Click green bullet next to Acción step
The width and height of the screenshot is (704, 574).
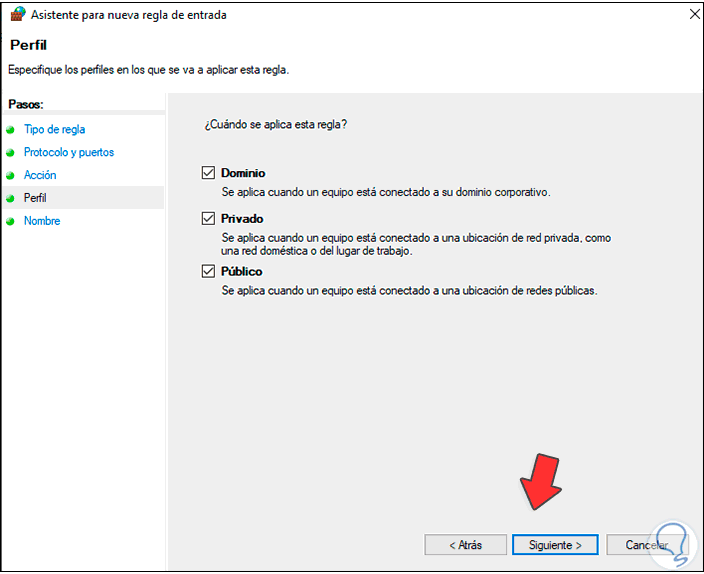coord(10,176)
